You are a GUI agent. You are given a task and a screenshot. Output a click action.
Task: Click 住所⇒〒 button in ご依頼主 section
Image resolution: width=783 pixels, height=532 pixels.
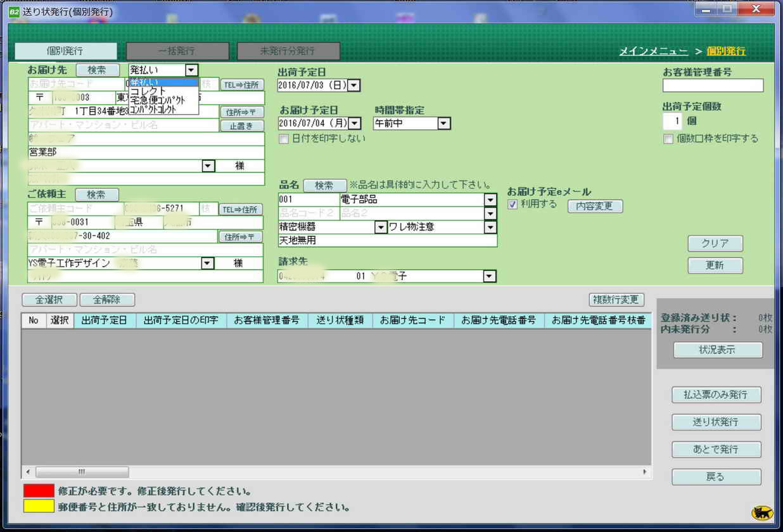241,237
